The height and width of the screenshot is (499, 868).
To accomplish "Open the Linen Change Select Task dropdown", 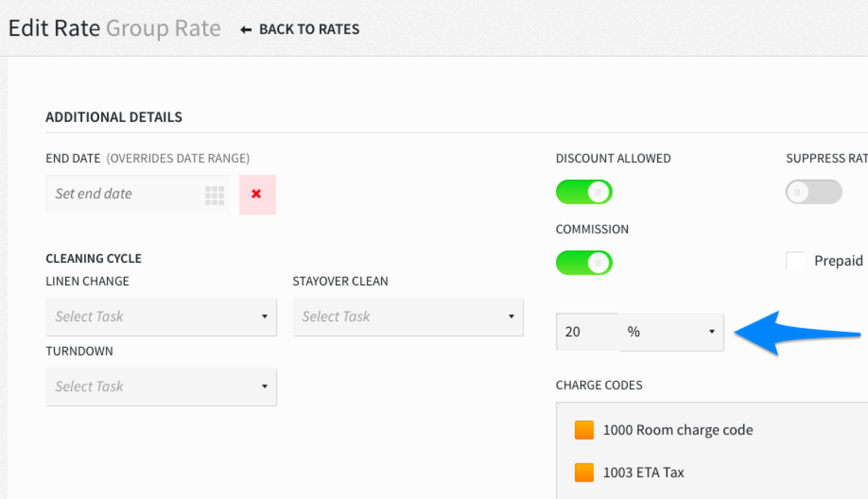I will pyautogui.click(x=161, y=317).
